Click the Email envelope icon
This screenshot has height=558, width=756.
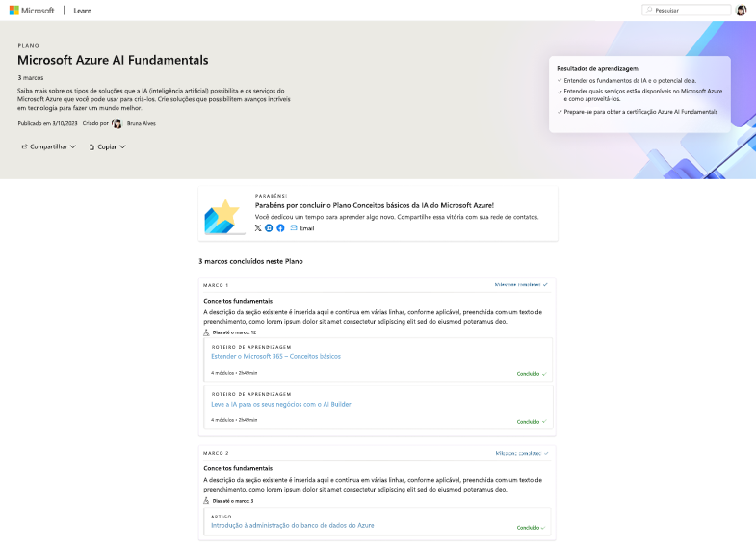coord(294,227)
